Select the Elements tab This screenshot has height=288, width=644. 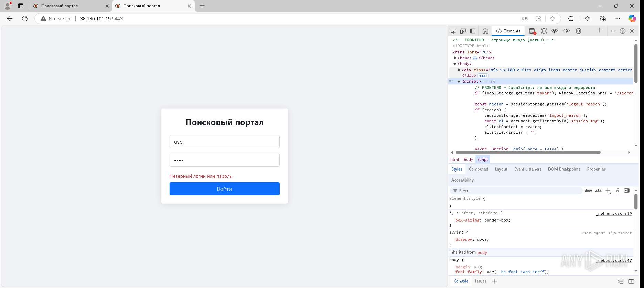(x=508, y=31)
